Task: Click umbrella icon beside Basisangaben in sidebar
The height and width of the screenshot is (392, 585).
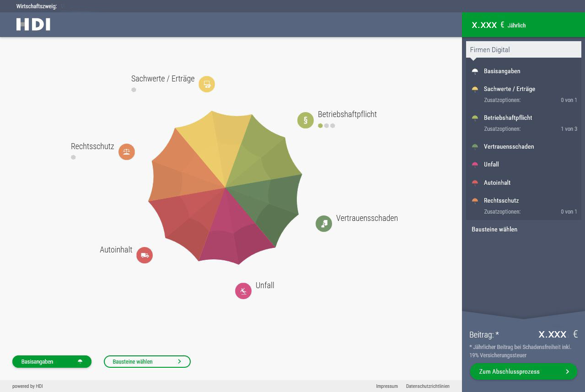Action: coord(475,71)
